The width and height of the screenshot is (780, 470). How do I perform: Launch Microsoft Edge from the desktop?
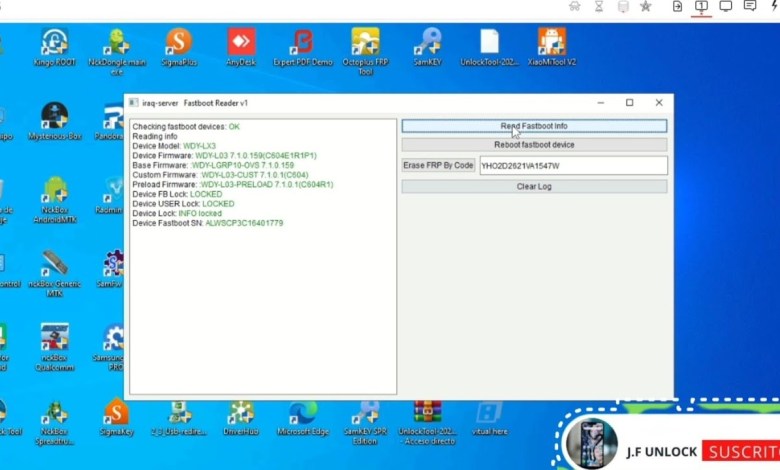[302, 414]
